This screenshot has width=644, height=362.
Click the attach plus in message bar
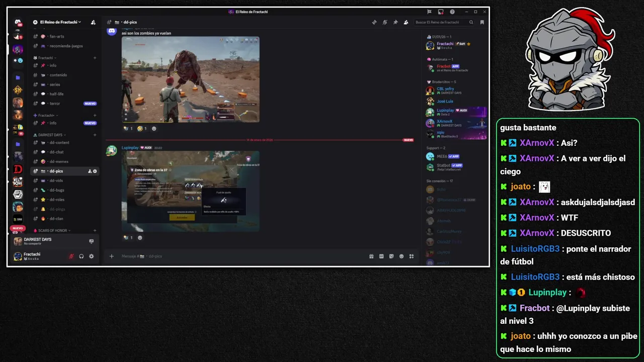pyautogui.click(x=111, y=256)
